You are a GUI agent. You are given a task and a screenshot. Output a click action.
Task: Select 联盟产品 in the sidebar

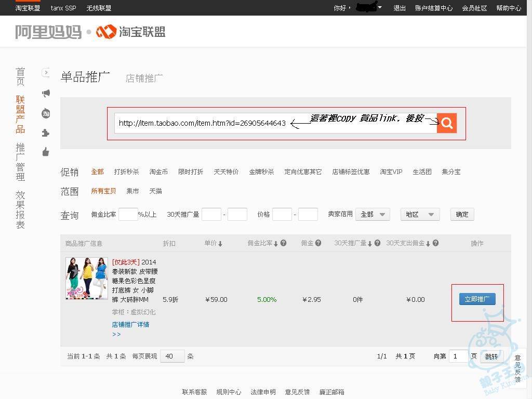click(20, 114)
